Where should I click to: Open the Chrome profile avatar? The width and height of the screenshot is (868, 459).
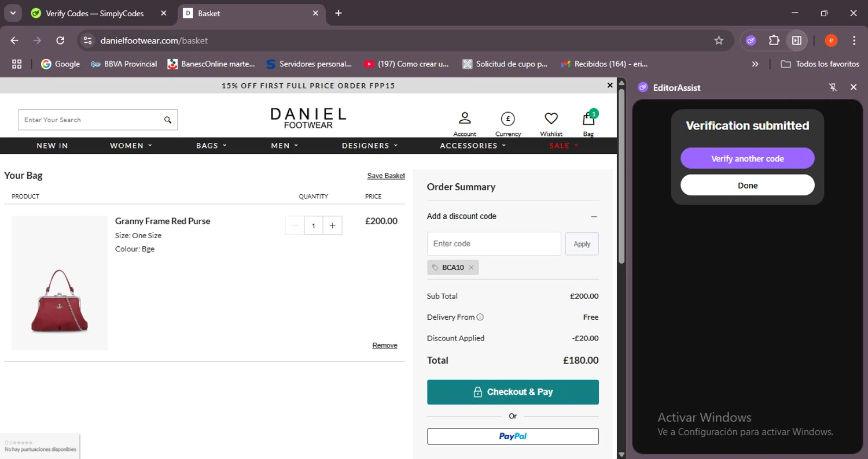[831, 40]
